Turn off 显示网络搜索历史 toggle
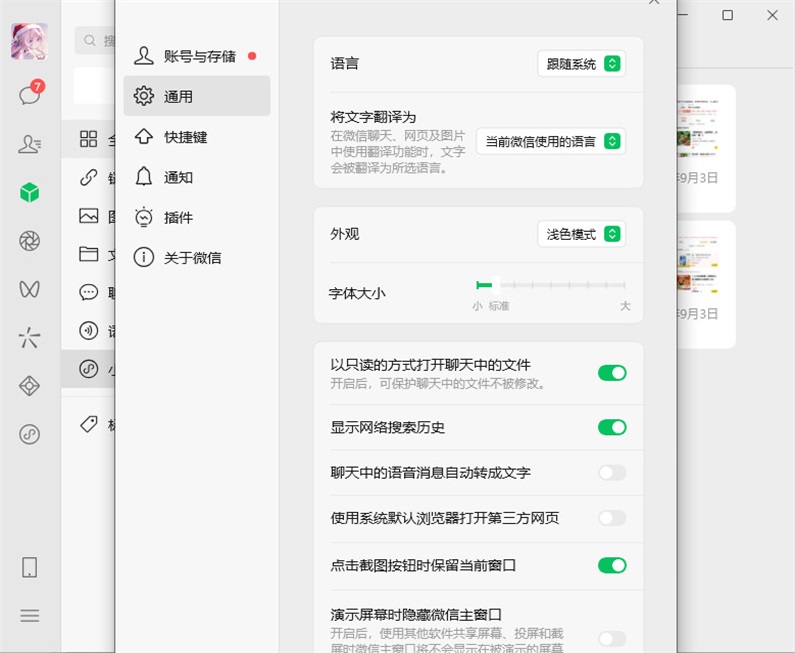This screenshot has width=795, height=653. [x=612, y=427]
